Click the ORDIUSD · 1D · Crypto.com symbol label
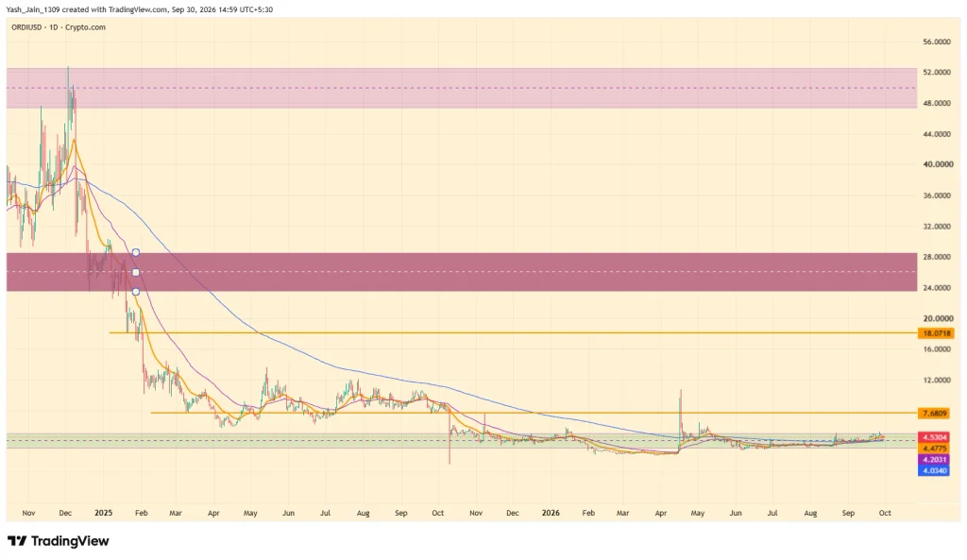Screen dimensions: 967x560 click(59, 27)
